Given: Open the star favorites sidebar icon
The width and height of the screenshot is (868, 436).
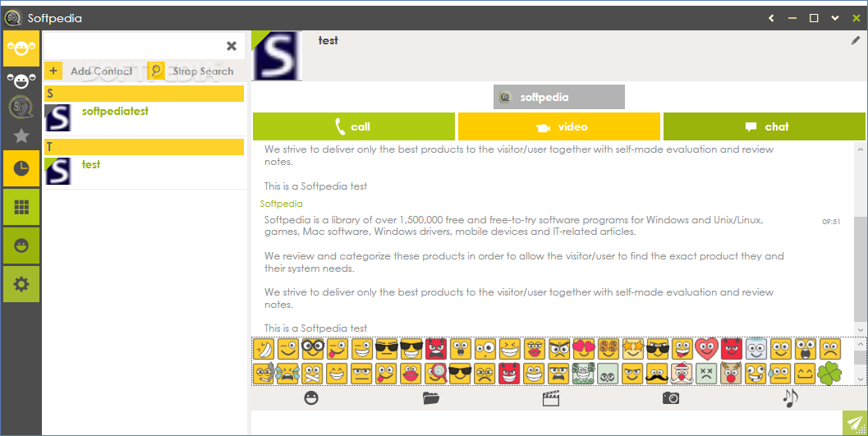Looking at the screenshot, I should click(x=21, y=135).
